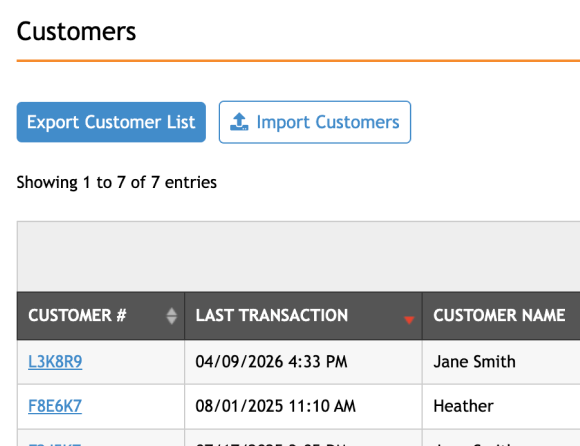Click the Showing 1 to 7 entries text

tap(117, 182)
